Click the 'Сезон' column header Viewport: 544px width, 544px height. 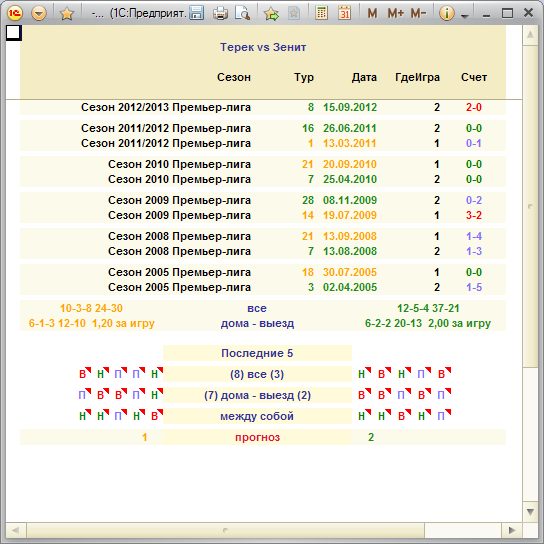233,77
